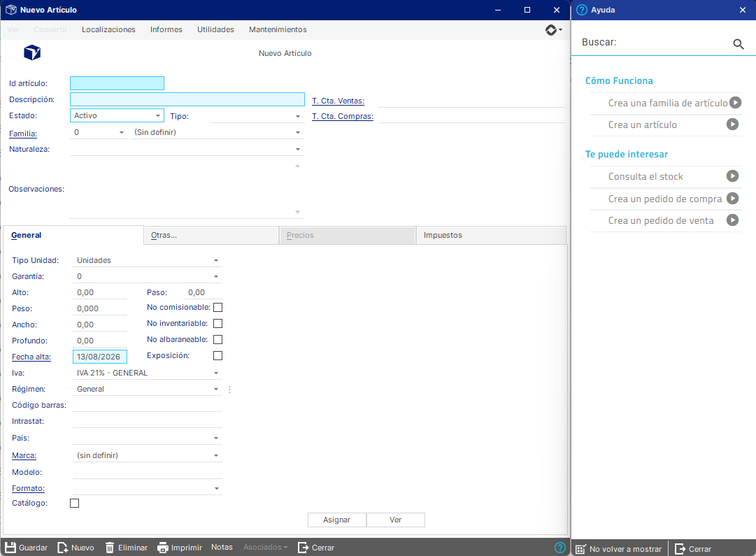Viewport: 756px width, 556px height.
Task: Click the 'No volver a mostrar' icon
Action: click(x=581, y=549)
